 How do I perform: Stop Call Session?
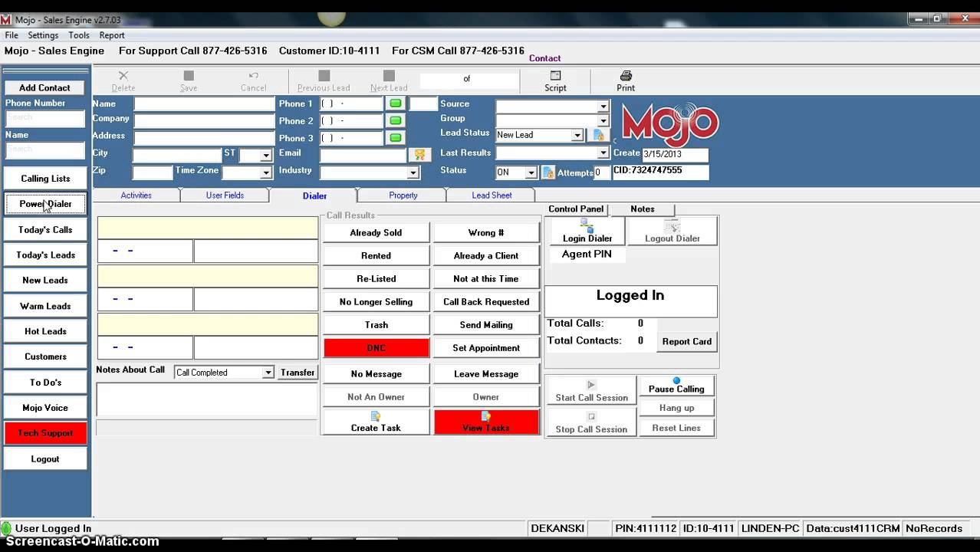tap(591, 422)
